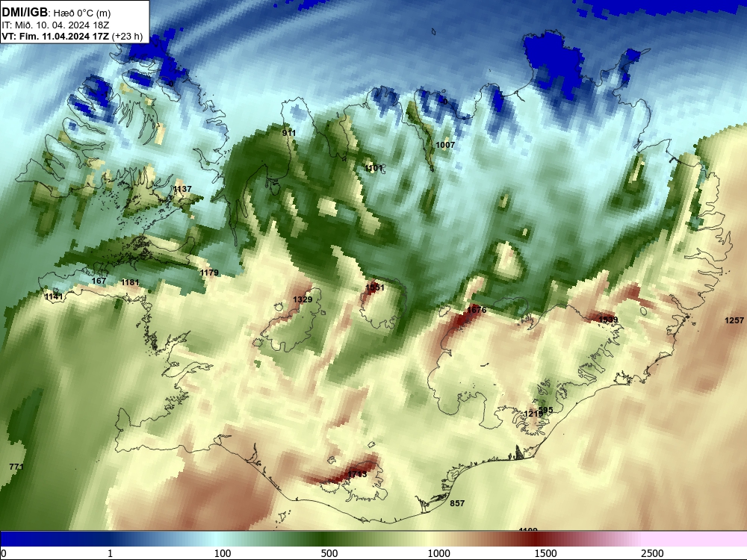This screenshot has height=560, width=747.
Task: Click the map value 1329
Action: pos(303,299)
